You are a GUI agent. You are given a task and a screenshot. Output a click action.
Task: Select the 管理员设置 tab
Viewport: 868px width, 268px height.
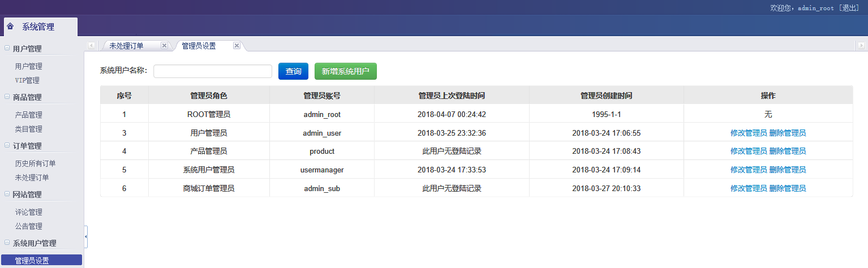coord(199,46)
